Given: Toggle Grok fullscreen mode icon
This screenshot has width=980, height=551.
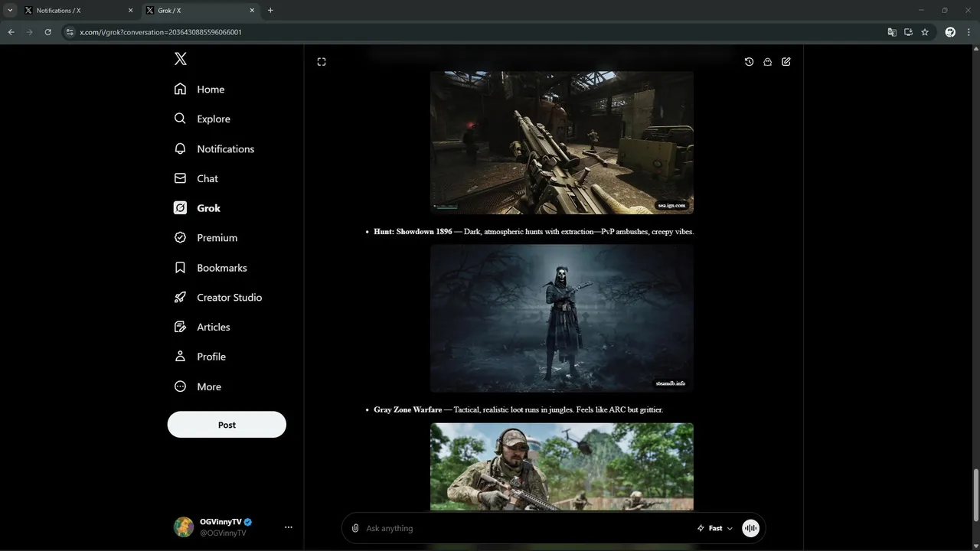Looking at the screenshot, I should pos(322,62).
